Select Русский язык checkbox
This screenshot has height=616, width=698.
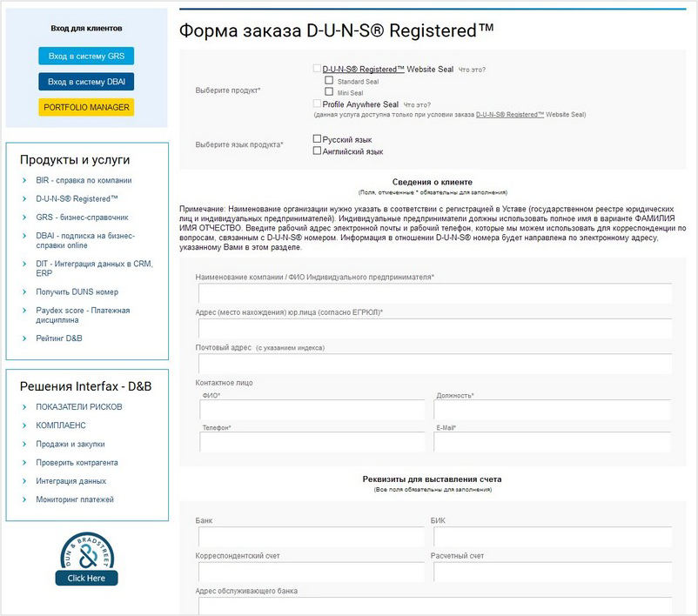click(317, 138)
